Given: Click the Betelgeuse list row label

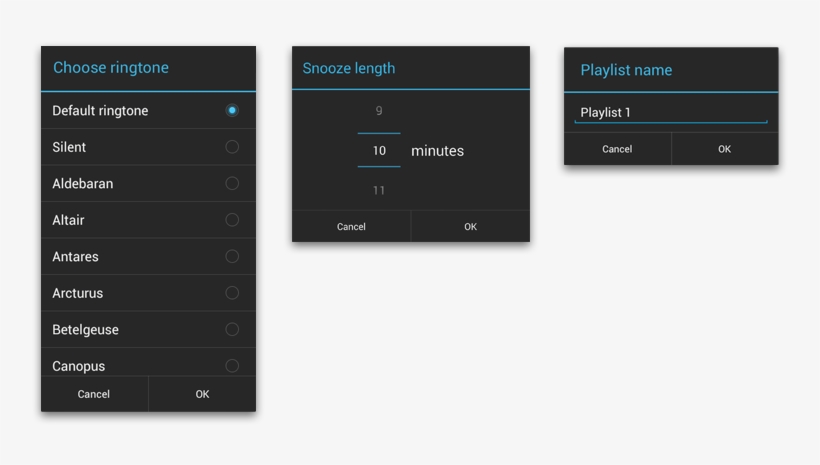Looking at the screenshot, I should tap(85, 330).
